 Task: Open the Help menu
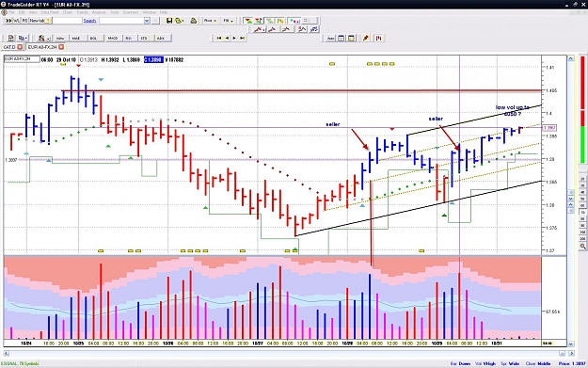[164, 12]
